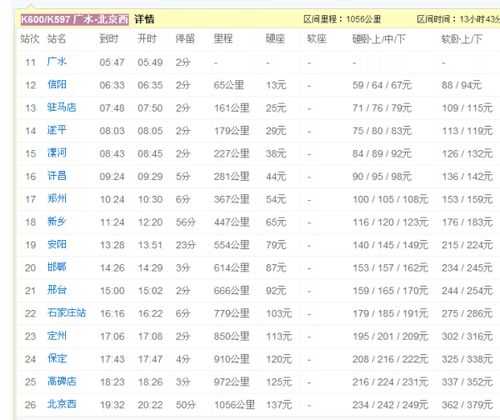The height and width of the screenshot is (420, 500).
Task: Open the 保定 station link
Action: pos(57,358)
